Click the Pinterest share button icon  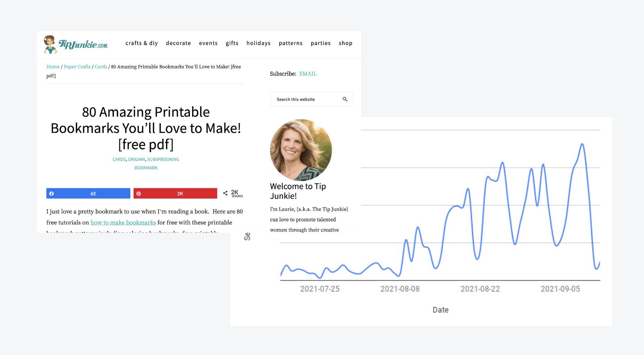(139, 193)
